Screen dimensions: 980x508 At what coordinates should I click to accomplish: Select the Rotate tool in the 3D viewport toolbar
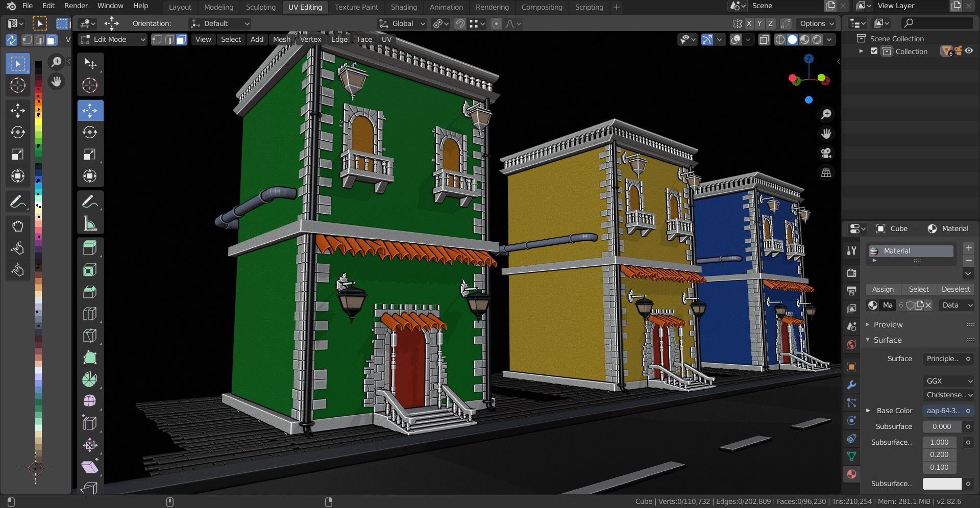click(90, 132)
